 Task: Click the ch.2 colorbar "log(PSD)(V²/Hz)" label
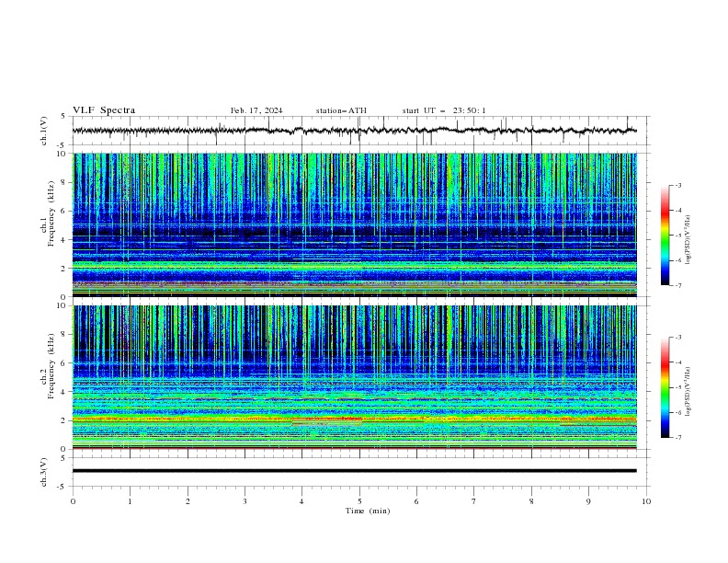[688, 392]
